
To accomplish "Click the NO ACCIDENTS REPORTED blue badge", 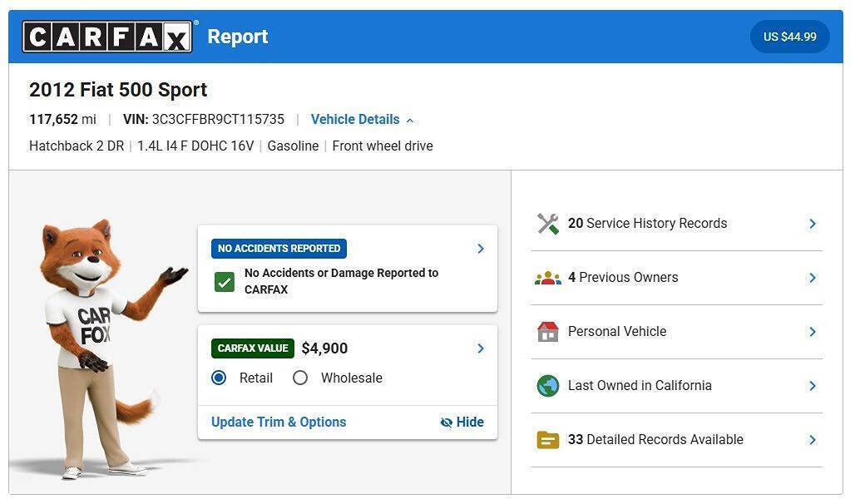I will pos(279,249).
